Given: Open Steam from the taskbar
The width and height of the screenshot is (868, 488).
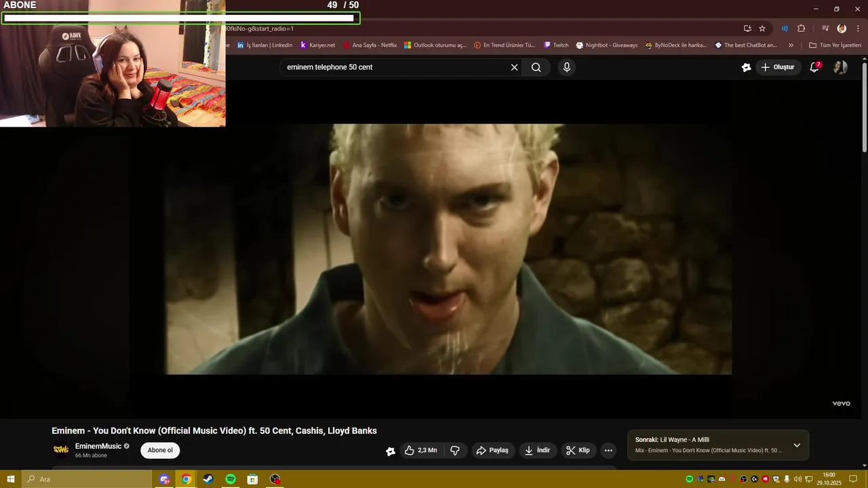Looking at the screenshot, I should [x=208, y=479].
